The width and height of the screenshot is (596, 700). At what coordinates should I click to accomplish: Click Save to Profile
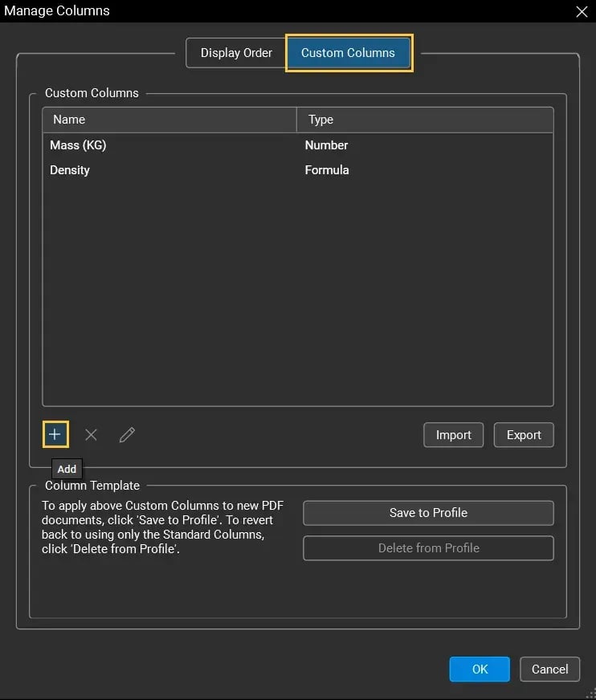coord(428,512)
